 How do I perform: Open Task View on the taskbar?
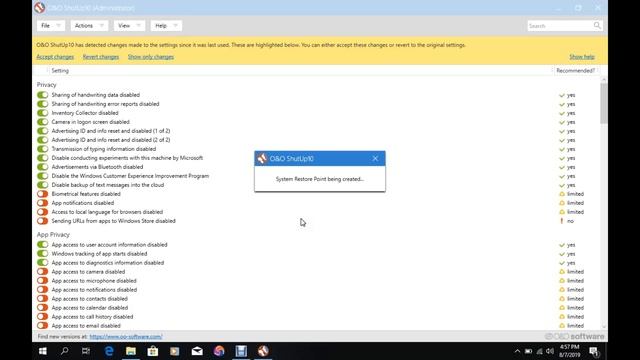(86, 351)
